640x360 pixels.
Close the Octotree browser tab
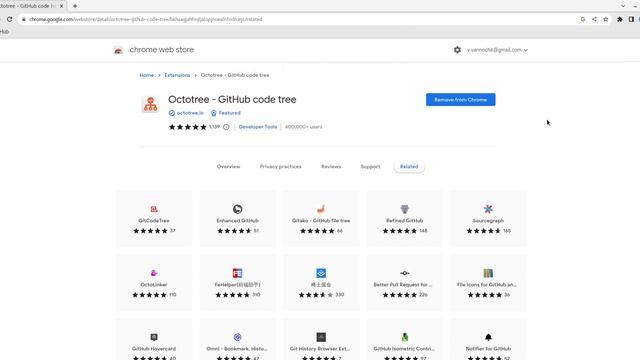tap(61, 6)
